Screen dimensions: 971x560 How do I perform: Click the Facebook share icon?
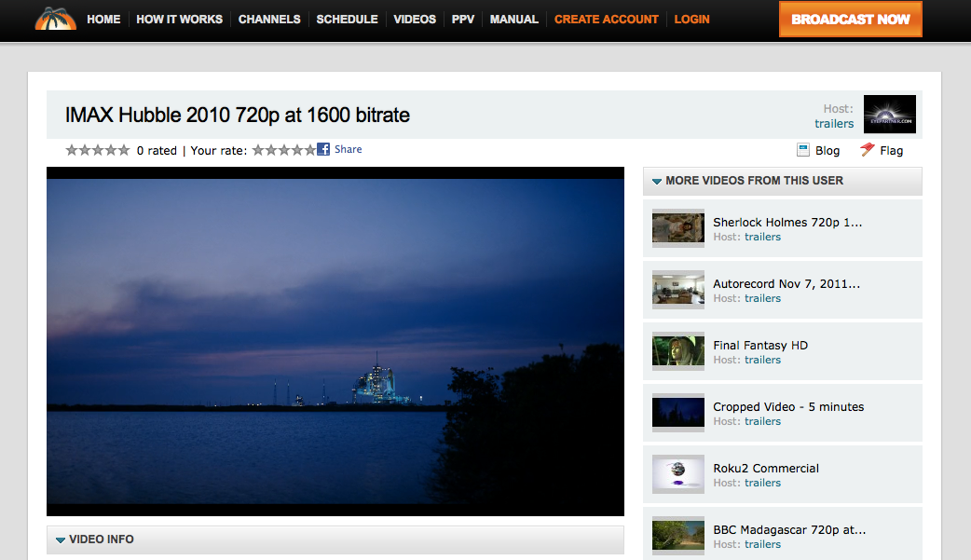pos(323,149)
